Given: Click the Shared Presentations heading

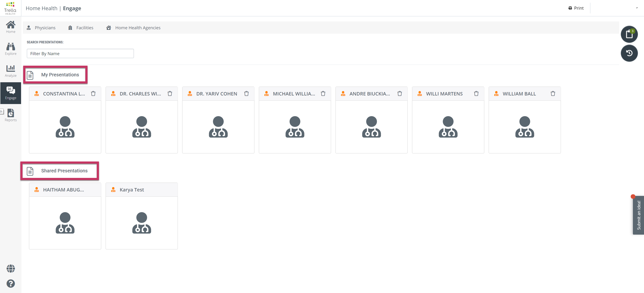Looking at the screenshot, I should 64,171.
